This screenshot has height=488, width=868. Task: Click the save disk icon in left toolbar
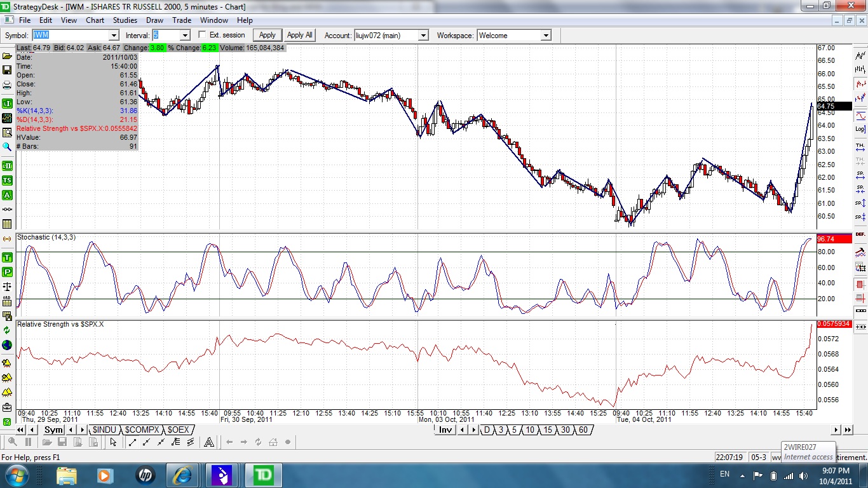pyautogui.click(x=7, y=70)
